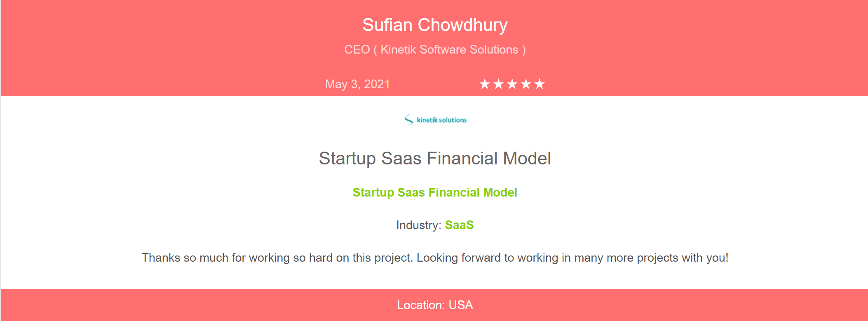This screenshot has width=868, height=321.
Task: Click the 'Location:' label in the footer
Action: point(421,305)
